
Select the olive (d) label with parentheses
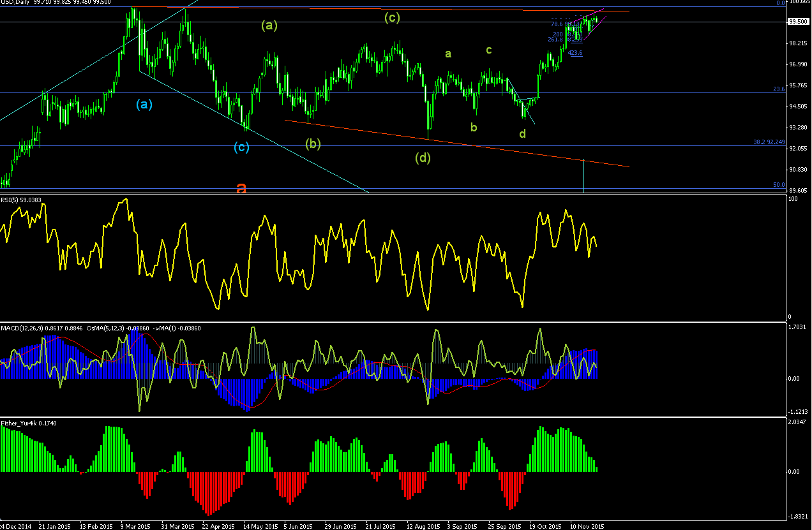tap(423, 158)
